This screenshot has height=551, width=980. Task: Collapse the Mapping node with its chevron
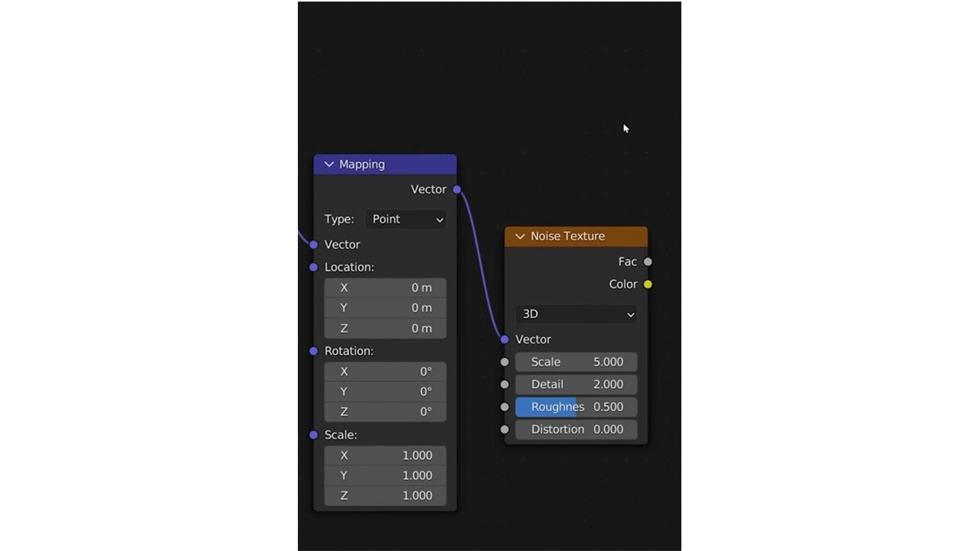point(329,165)
